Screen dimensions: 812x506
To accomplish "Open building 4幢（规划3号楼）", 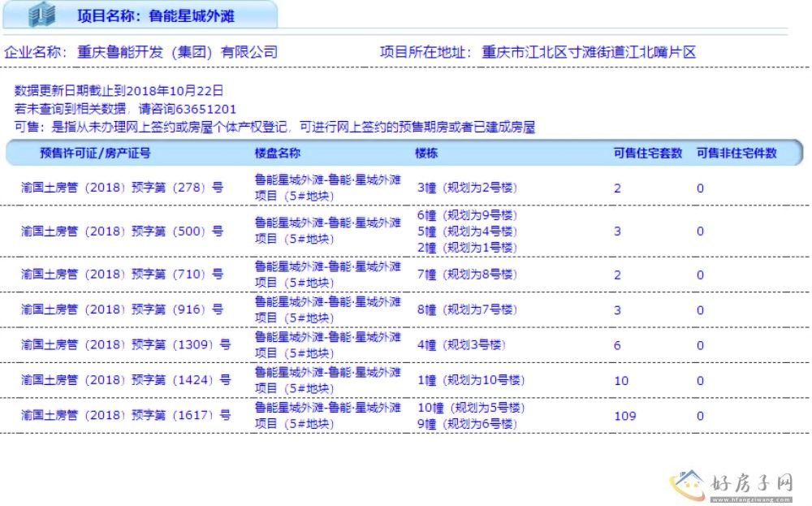I will click(461, 344).
